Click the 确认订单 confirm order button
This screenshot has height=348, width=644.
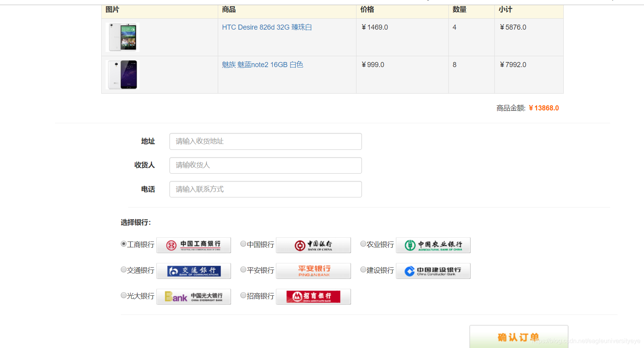[x=519, y=337]
